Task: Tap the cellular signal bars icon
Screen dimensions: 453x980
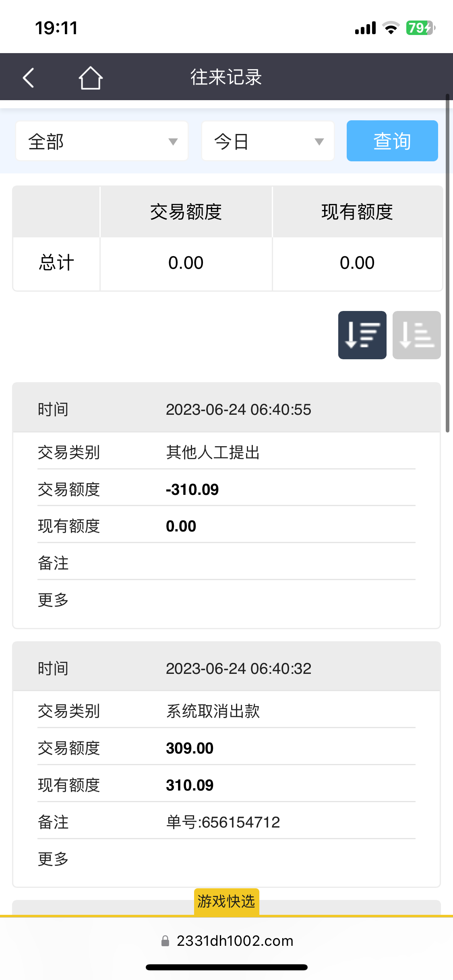Action: (365, 28)
